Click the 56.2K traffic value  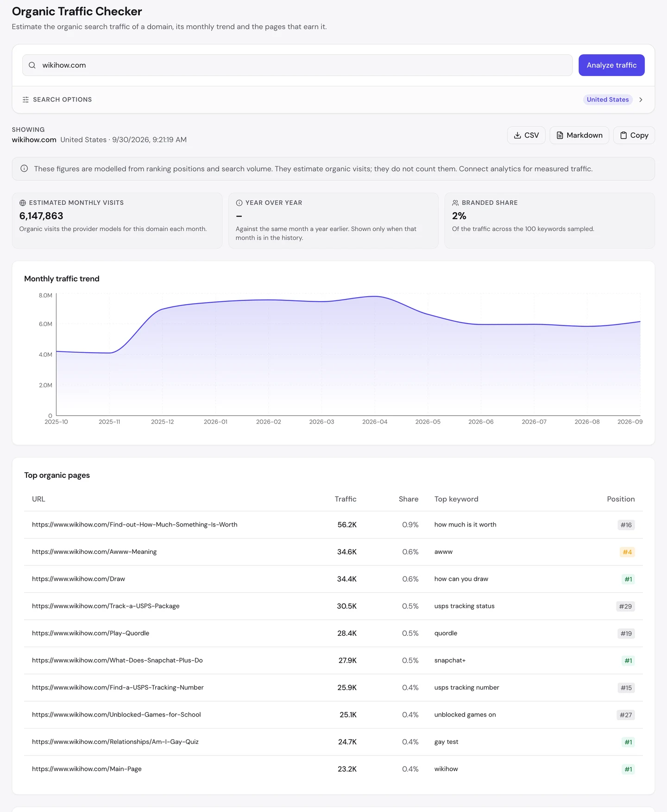click(347, 525)
